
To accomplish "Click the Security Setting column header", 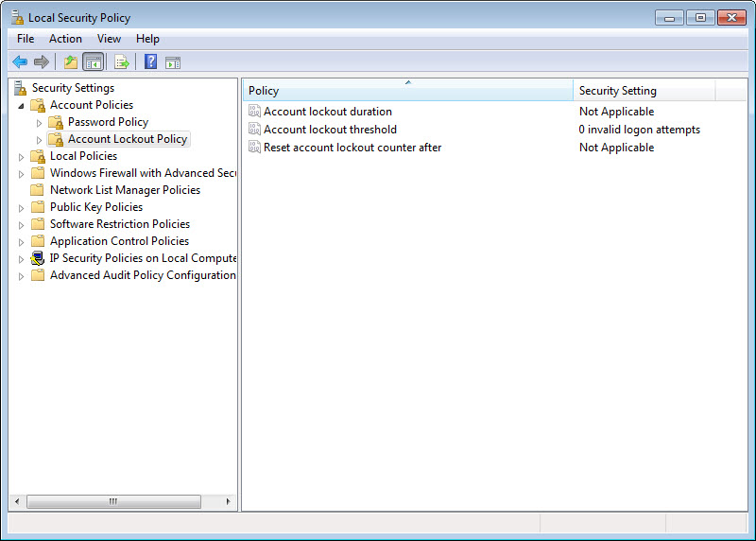I will tap(643, 91).
